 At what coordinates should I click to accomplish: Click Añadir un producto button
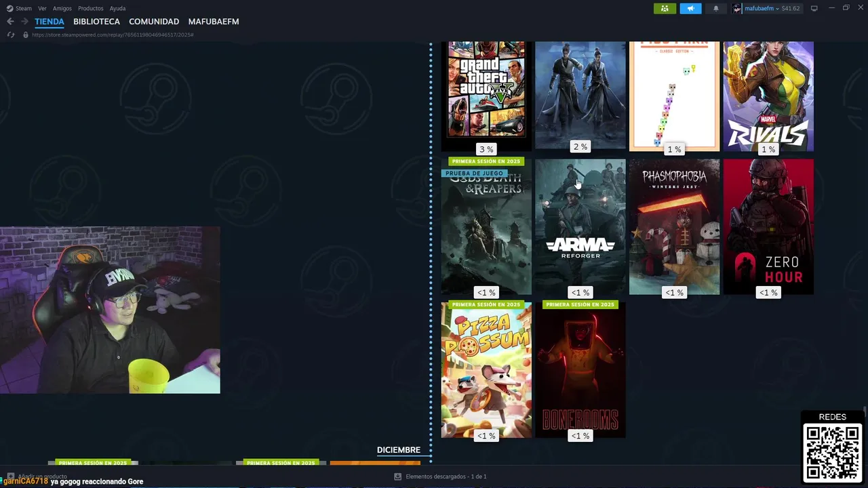click(37, 476)
